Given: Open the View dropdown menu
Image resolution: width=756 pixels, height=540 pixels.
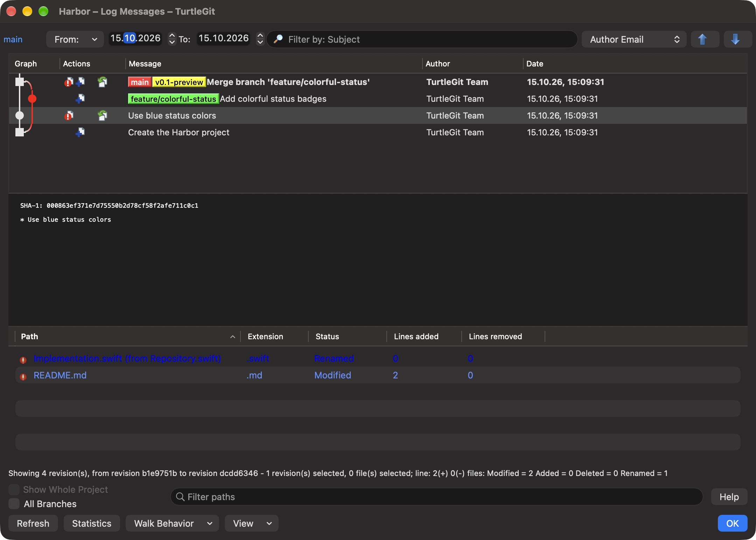Looking at the screenshot, I should 251,523.
